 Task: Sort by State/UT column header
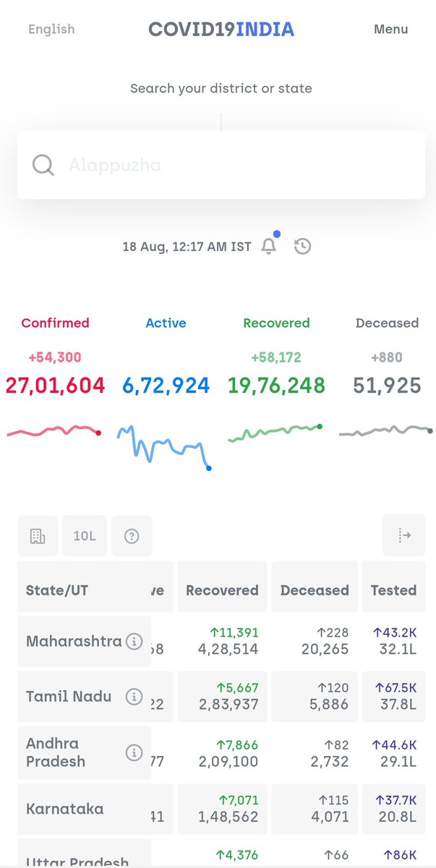84,590
